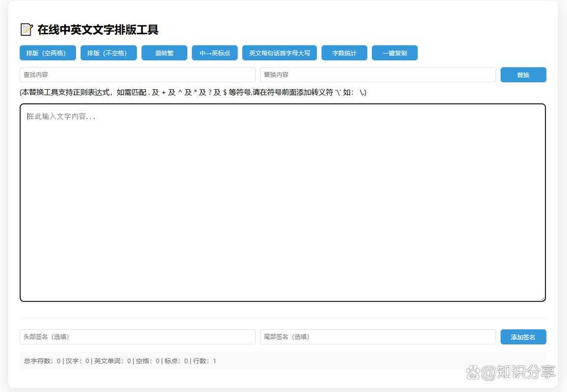Select the 简转繁 conversion tool
Viewport: 567px width, 392px height.
point(164,53)
